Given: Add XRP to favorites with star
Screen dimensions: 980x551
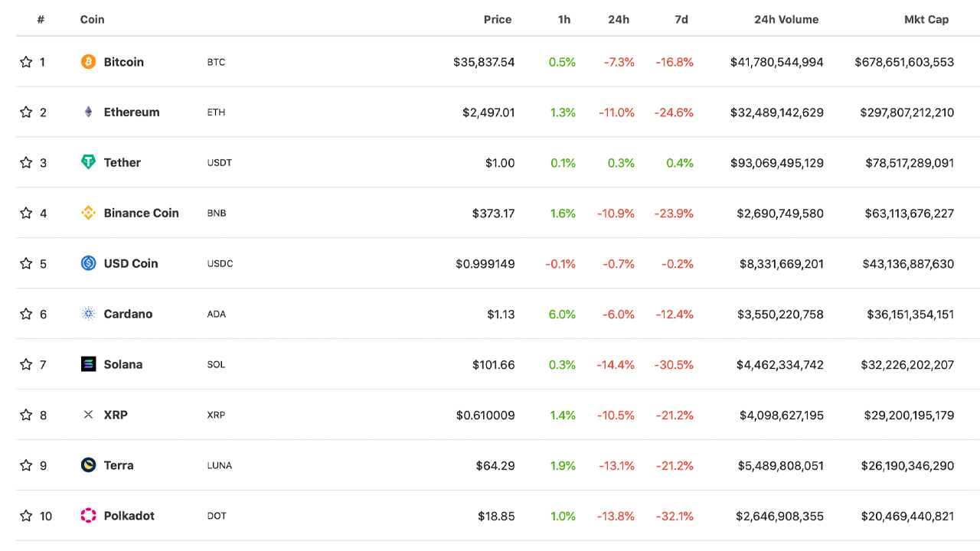Looking at the screenshot, I should [x=26, y=415].
